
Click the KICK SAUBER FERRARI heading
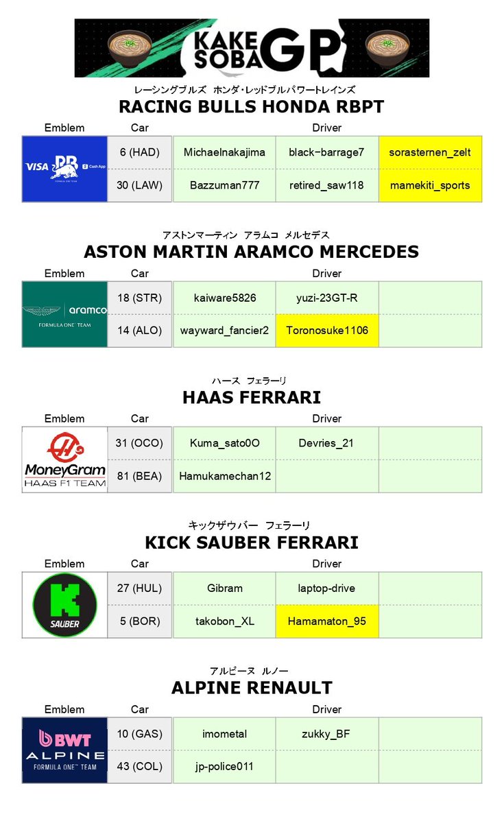click(x=252, y=543)
